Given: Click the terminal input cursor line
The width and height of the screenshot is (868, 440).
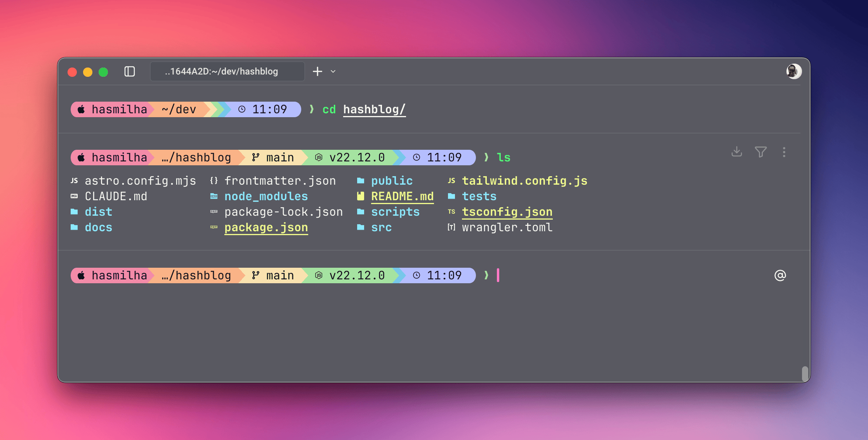Looking at the screenshot, I should click(x=498, y=275).
